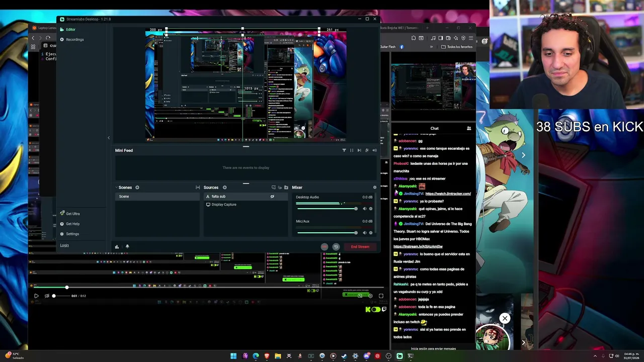Open Mixer advanced audio settings gear
Viewport: 644px width, 362px height.
coord(374,188)
